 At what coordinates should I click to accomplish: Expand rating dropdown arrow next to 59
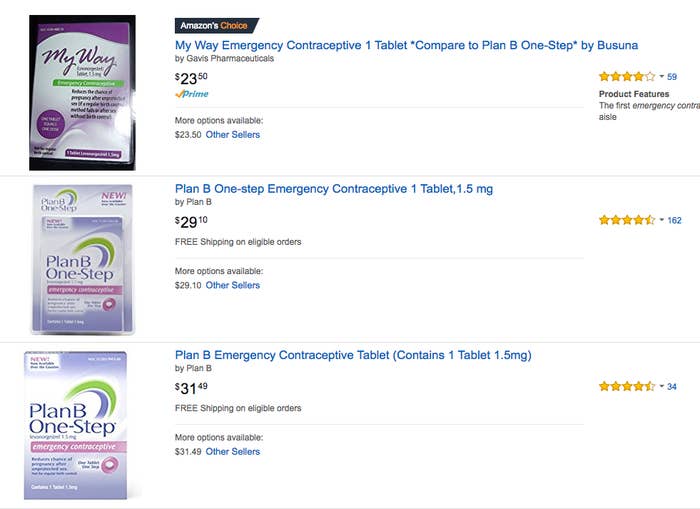click(661, 77)
